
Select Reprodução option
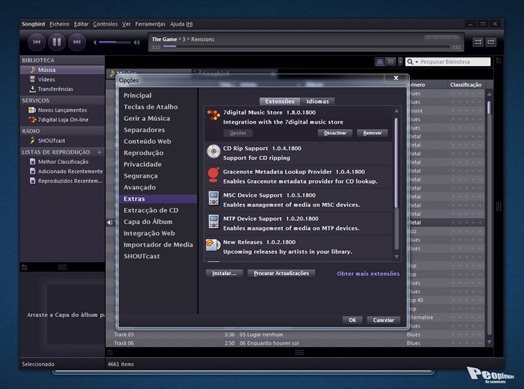coord(143,153)
